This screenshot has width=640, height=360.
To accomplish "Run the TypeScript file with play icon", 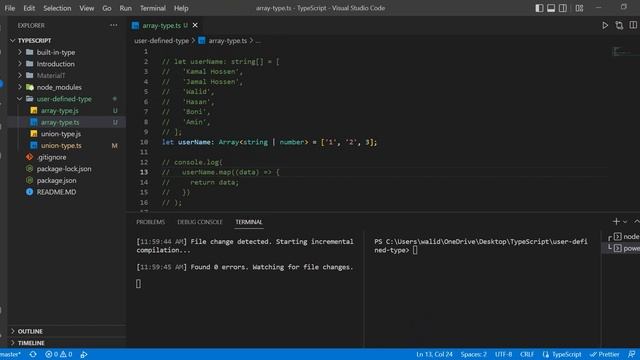I will click(x=605, y=25).
